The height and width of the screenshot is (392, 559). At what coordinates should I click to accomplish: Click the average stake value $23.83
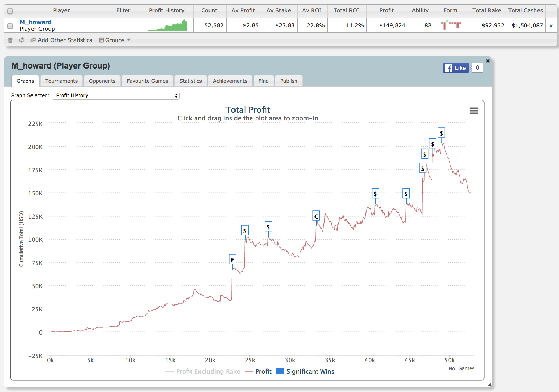[285, 26]
